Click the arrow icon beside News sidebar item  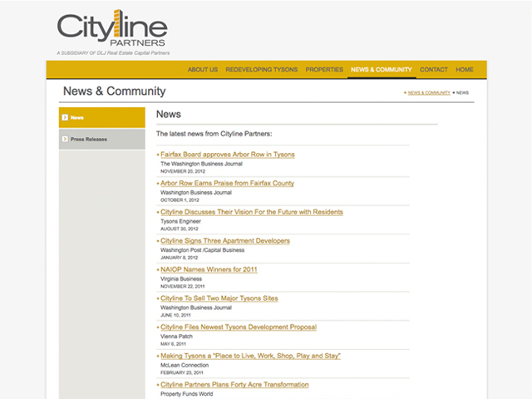(65, 117)
